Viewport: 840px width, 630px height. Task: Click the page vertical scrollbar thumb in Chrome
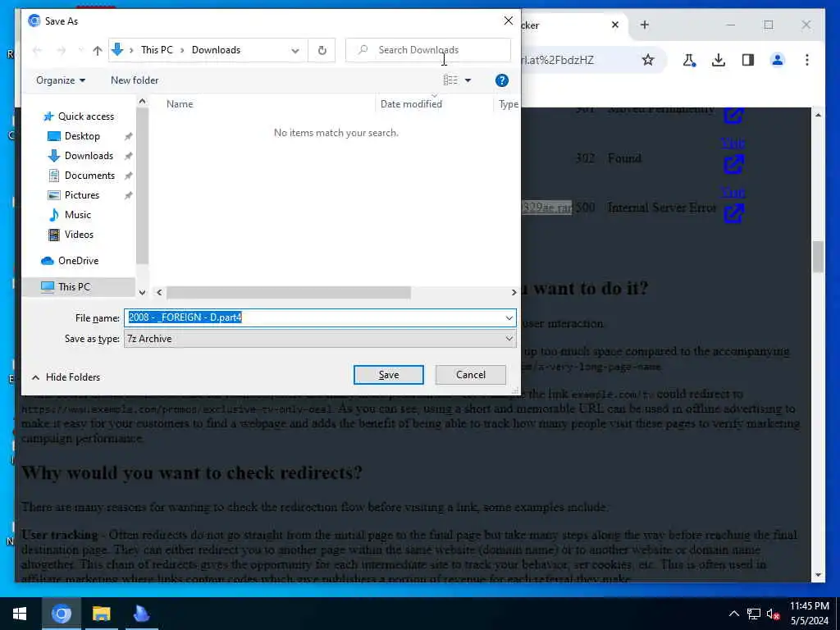818,257
